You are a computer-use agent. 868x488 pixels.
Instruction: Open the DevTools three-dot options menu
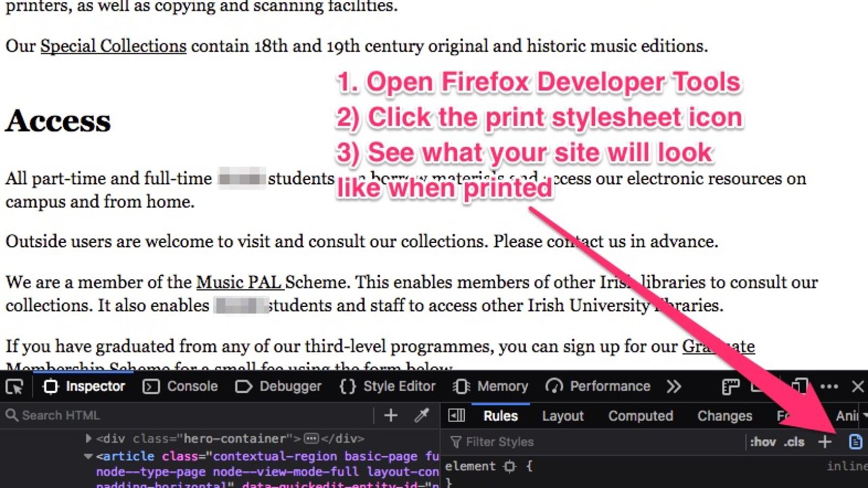(829, 387)
